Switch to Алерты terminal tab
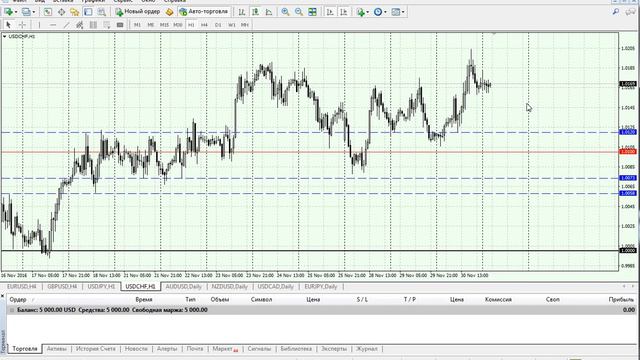640x360 pixels. (x=167, y=349)
